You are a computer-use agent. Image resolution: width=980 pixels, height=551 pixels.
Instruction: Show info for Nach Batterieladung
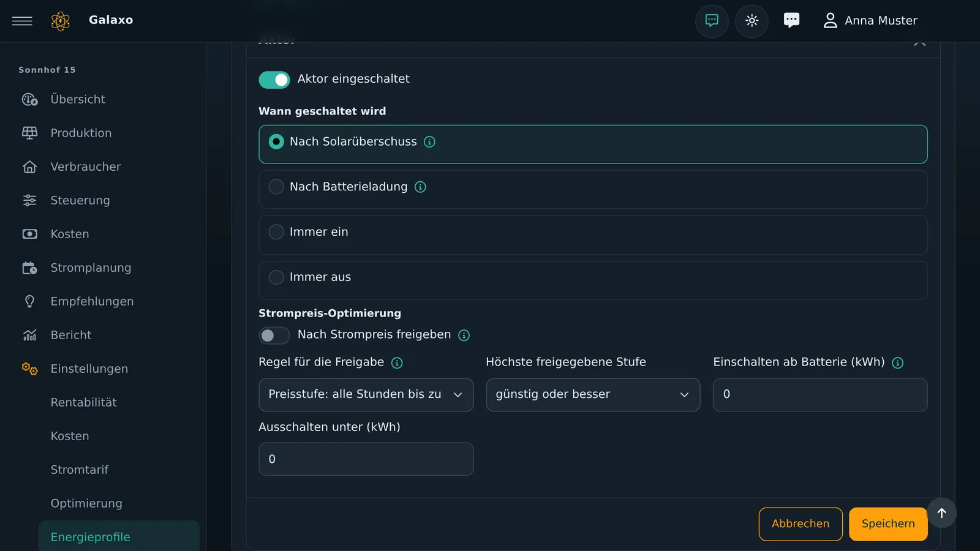click(420, 187)
